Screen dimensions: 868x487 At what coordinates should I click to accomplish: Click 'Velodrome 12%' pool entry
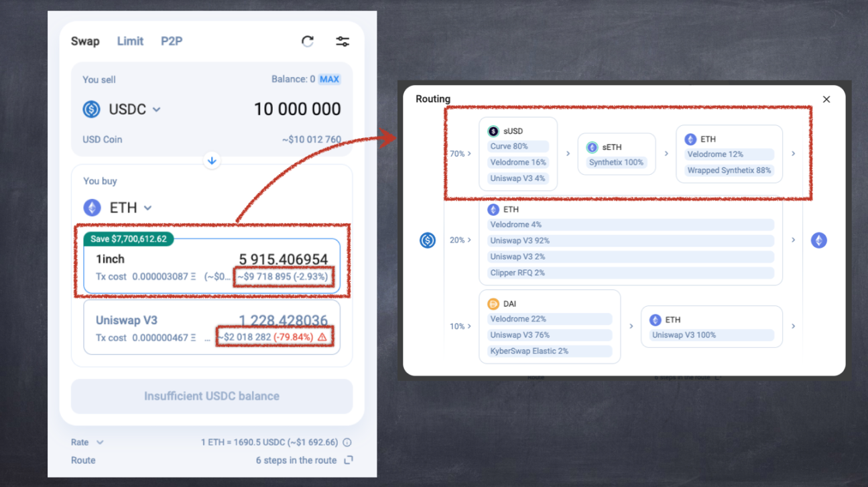point(729,154)
